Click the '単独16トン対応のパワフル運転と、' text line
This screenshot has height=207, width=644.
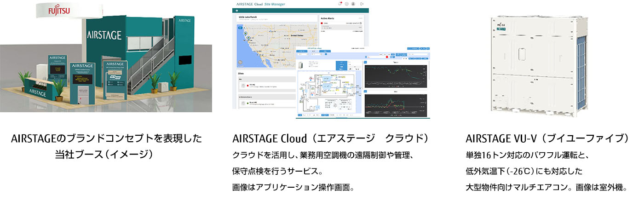(527, 155)
